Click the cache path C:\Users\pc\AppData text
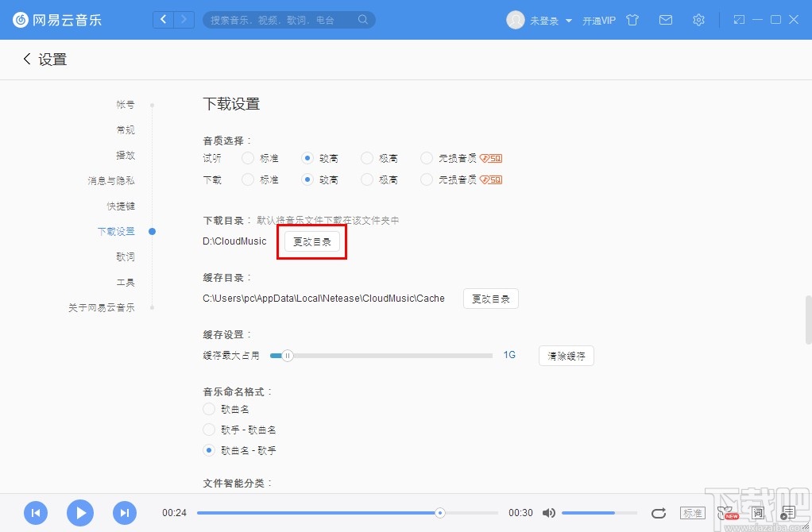The image size is (812, 532). click(323, 298)
